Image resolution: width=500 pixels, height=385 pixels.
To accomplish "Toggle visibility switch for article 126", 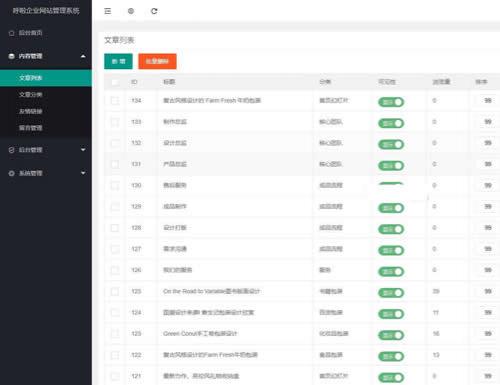I will pos(391,272).
